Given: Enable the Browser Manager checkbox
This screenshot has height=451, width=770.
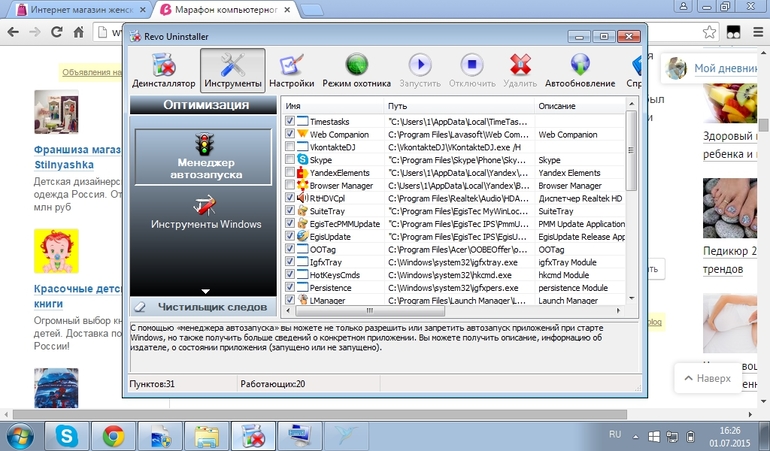Looking at the screenshot, I should coord(290,185).
